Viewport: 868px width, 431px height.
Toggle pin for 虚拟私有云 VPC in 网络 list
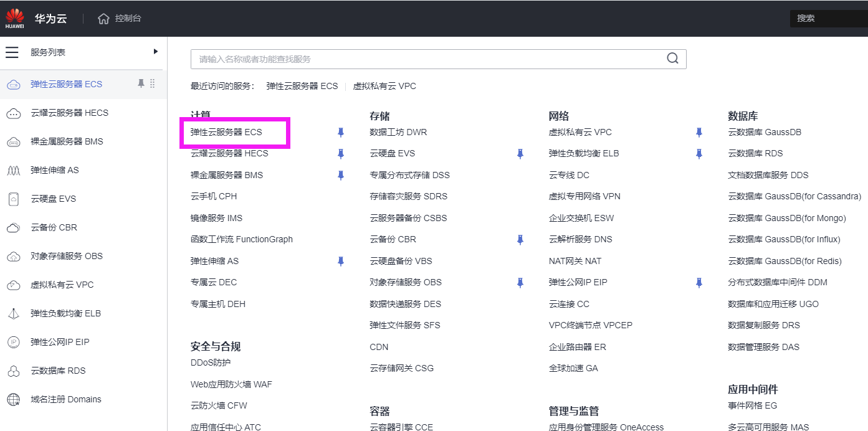(699, 132)
